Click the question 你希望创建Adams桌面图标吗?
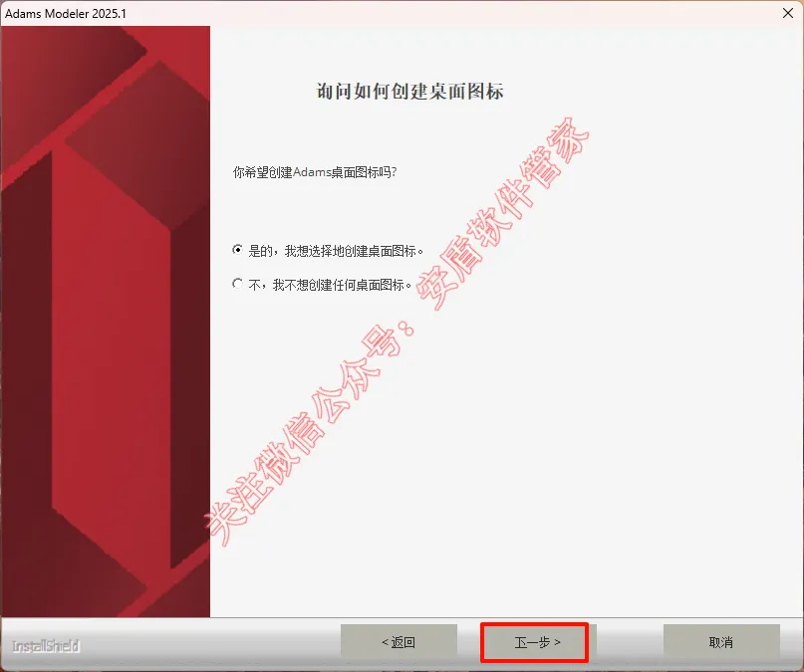 (315, 172)
